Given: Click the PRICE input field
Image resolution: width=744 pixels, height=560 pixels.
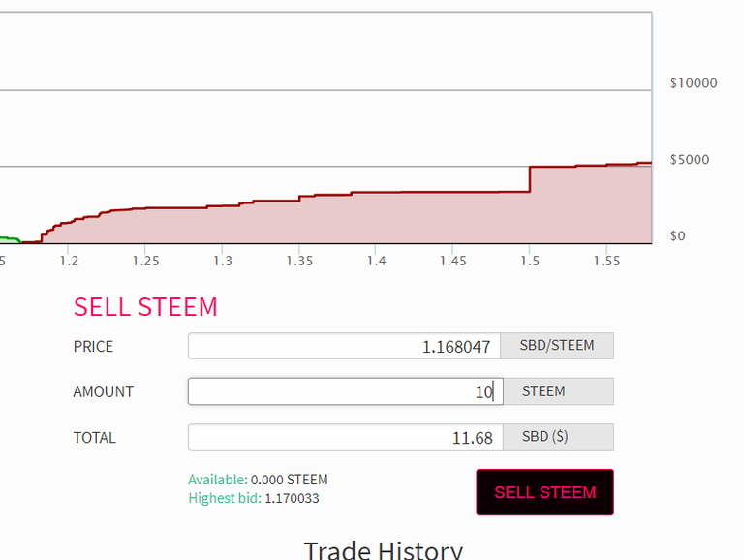Looking at the screenshot, I should click(344, 346).
